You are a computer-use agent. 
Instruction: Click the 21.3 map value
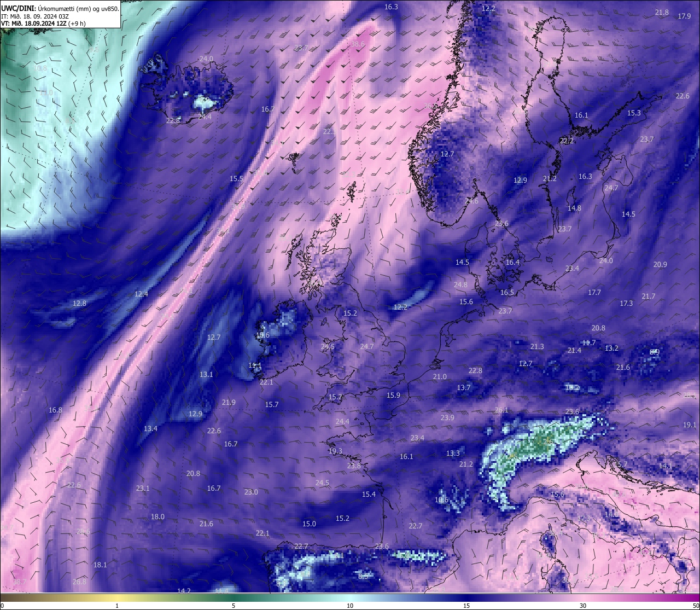pyautogui.click(x=537, y=346)
